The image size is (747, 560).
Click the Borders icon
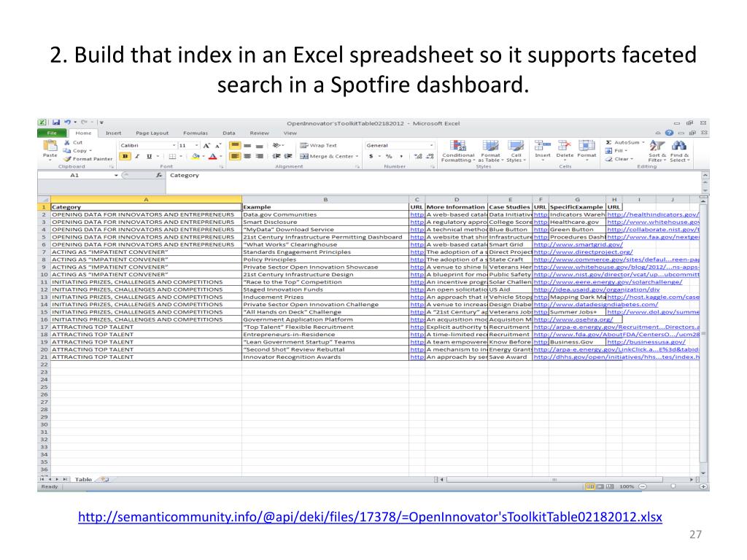coord(172,156)
